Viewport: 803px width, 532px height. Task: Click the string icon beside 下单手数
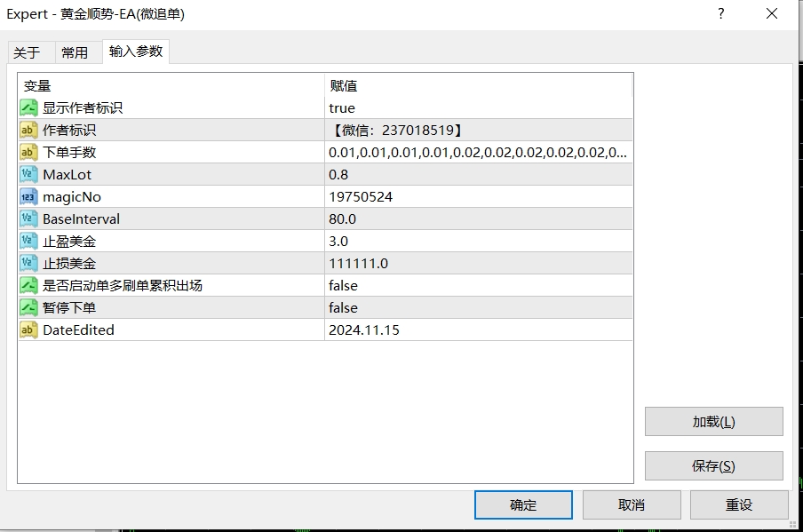[x=29, y=152]
